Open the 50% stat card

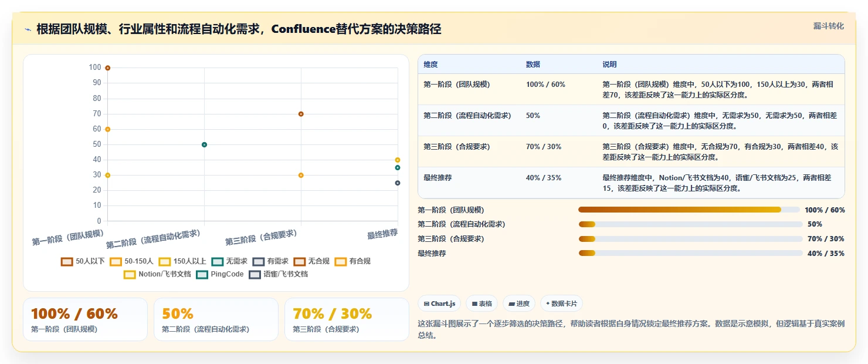click(216, 319)
